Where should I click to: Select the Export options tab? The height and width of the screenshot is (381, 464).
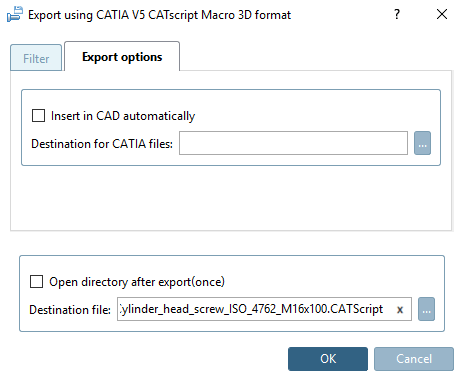tap(122, 57)
